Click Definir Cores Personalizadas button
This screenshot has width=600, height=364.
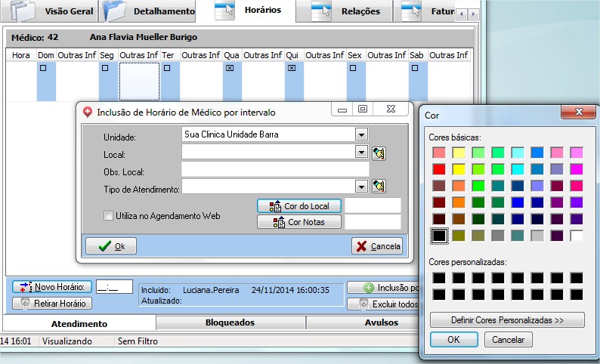[x=507, y=319]
